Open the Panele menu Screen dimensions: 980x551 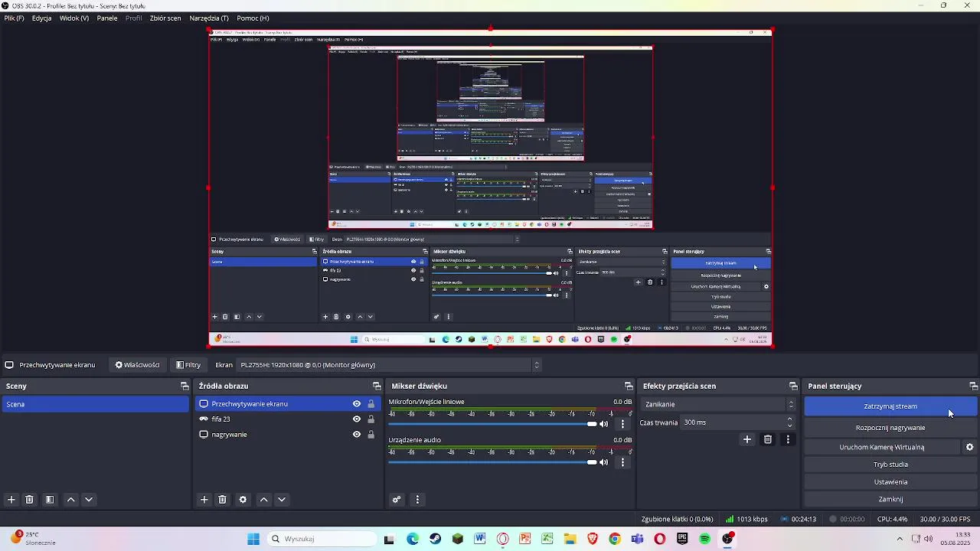107,18
